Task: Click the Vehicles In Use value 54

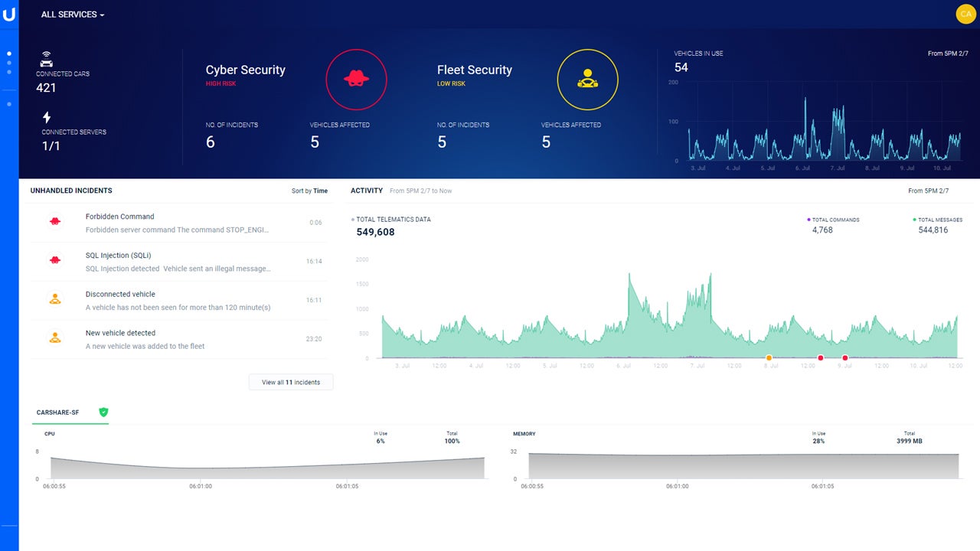Action: [681, 67]
